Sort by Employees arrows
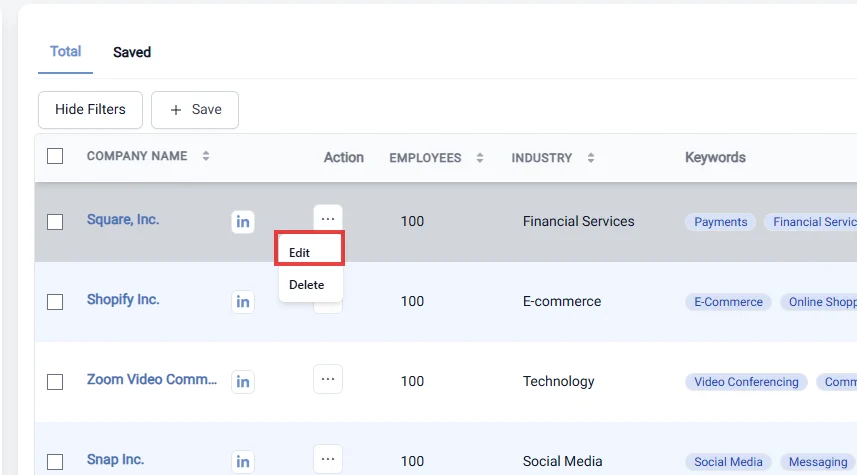 tap(479, 158)
